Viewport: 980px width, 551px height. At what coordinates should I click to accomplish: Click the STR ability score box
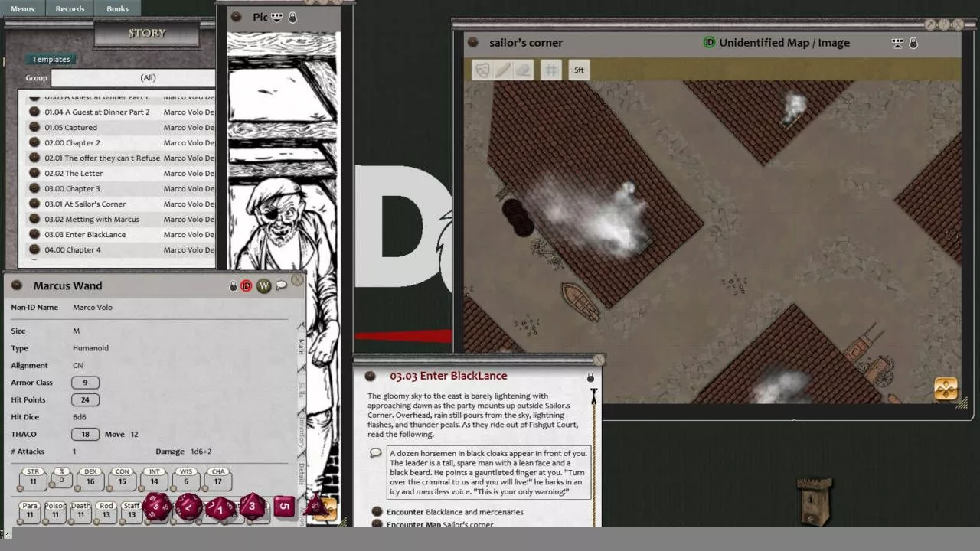(x=33, y=479)
